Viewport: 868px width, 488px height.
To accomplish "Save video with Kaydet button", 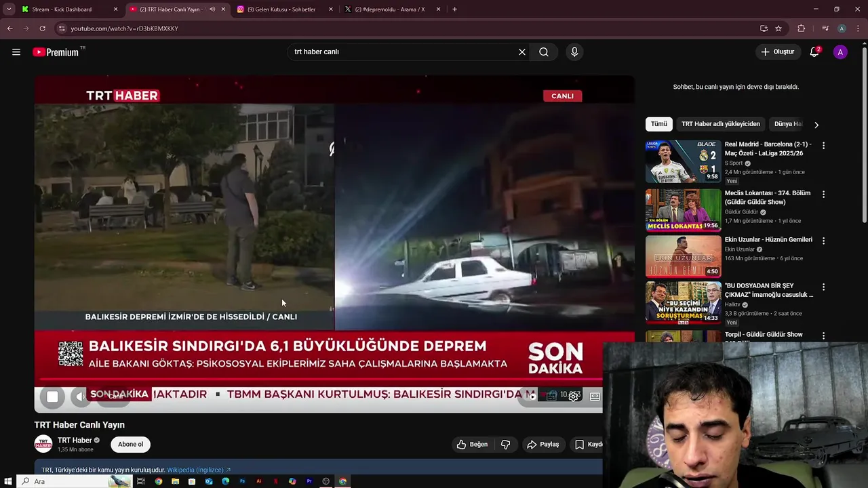I will 587,445.
